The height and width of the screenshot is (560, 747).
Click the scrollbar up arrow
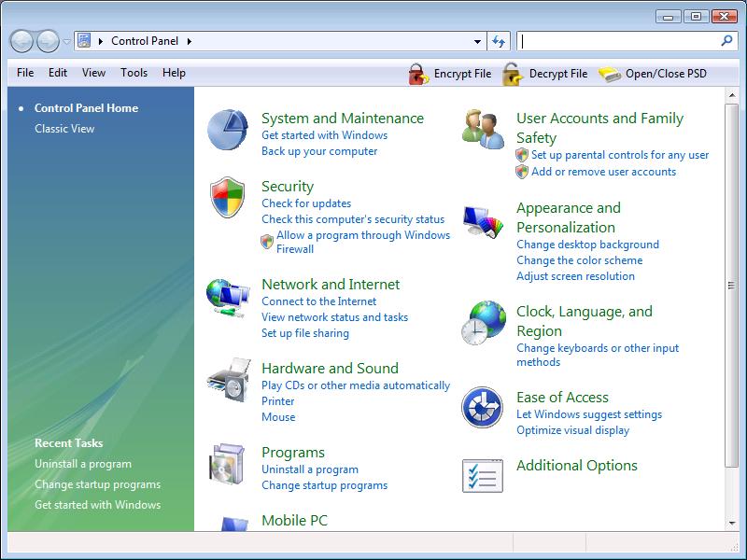click(731, 96)
